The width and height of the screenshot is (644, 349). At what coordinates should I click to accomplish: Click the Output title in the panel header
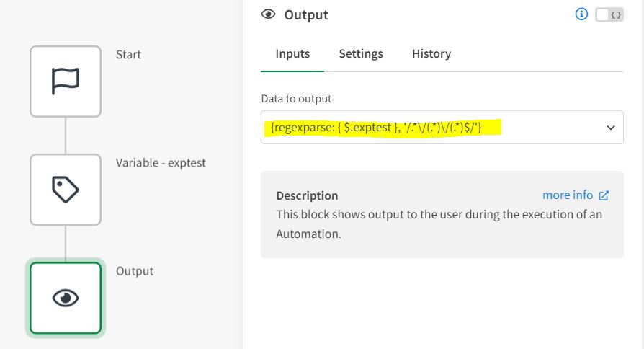tap(306, 14)
